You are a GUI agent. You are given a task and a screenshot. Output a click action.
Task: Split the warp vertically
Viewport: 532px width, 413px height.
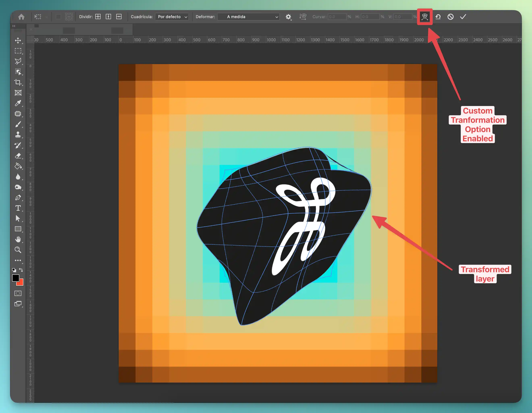coord(108,17)
